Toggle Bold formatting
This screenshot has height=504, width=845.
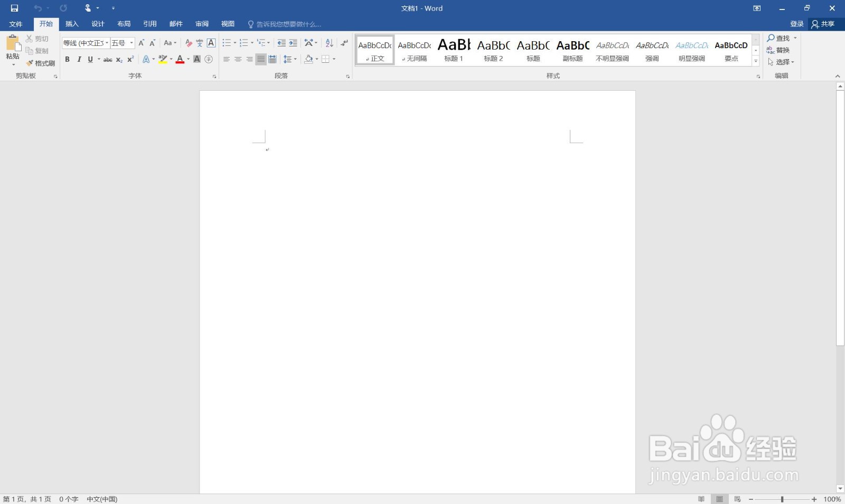click(x=67, y=59)
